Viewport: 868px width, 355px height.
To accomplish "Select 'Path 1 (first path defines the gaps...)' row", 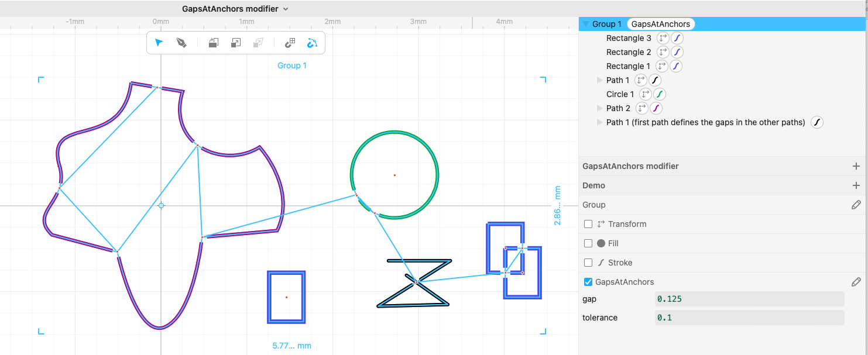I will pyautogui.click(x=706, y=122).
